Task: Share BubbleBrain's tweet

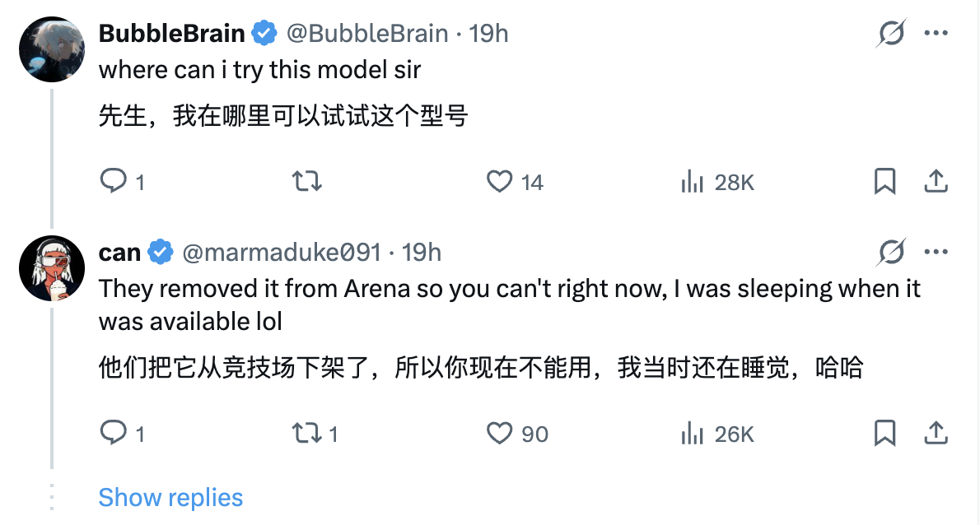Action: (x=936, y=181)
